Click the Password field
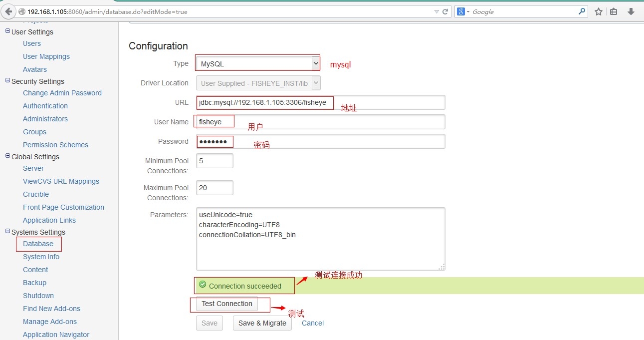 point(320,141)
